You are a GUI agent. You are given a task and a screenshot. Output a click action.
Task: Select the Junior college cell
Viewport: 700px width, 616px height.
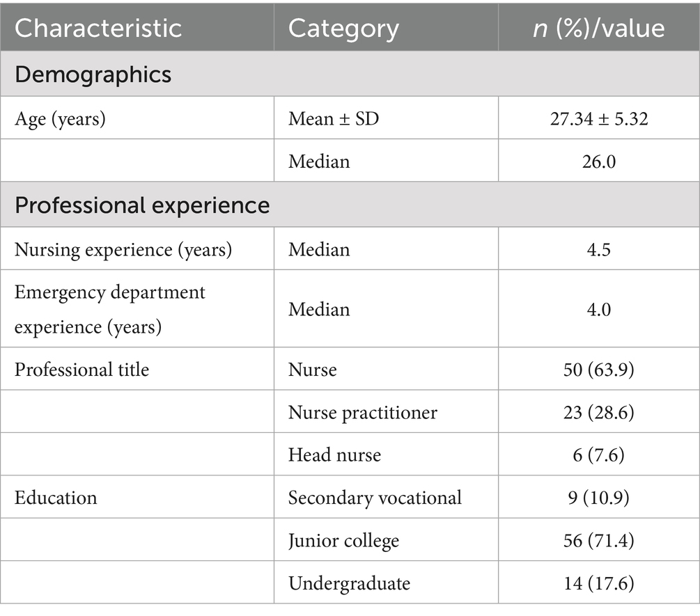tap(343, 540)
